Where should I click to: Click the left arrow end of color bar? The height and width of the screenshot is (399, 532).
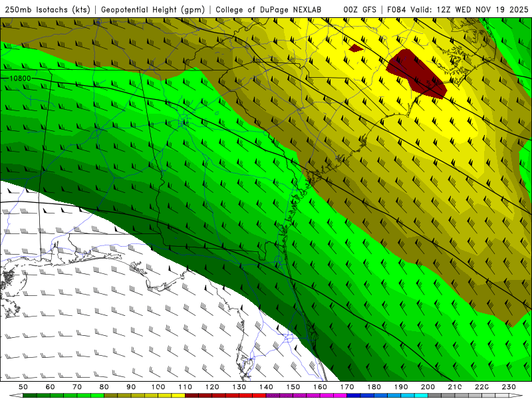[x=16, y=396]
